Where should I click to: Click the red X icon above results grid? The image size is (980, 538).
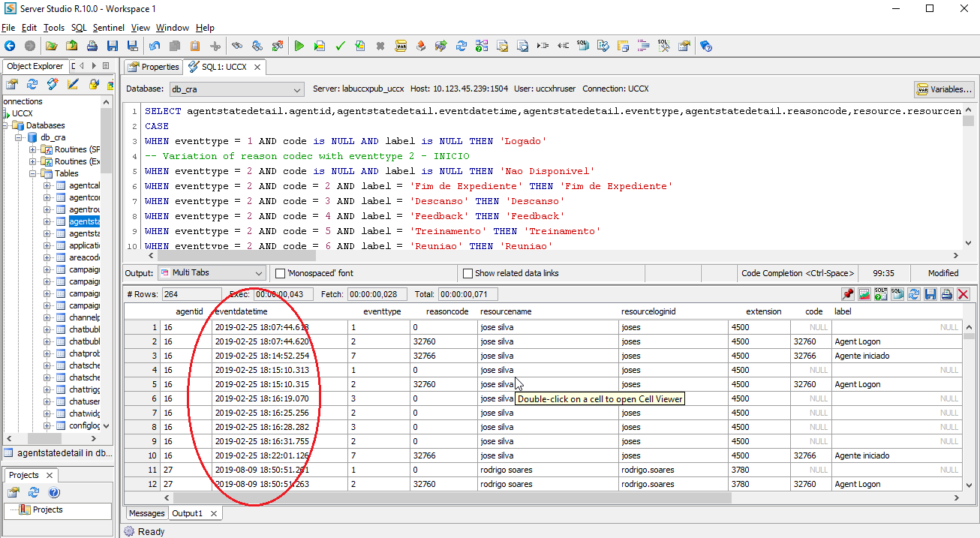[963, 294]
